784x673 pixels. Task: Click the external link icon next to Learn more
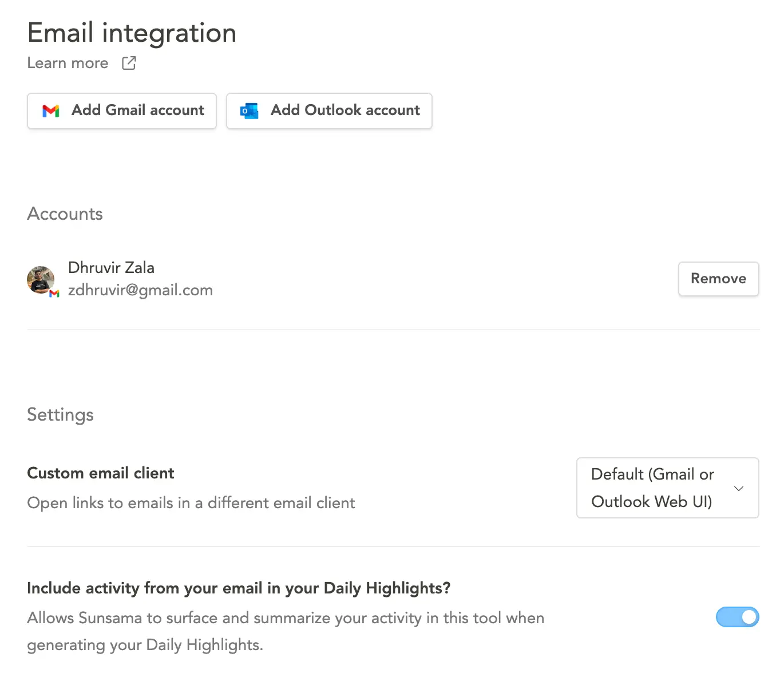[x=128, y=63]
